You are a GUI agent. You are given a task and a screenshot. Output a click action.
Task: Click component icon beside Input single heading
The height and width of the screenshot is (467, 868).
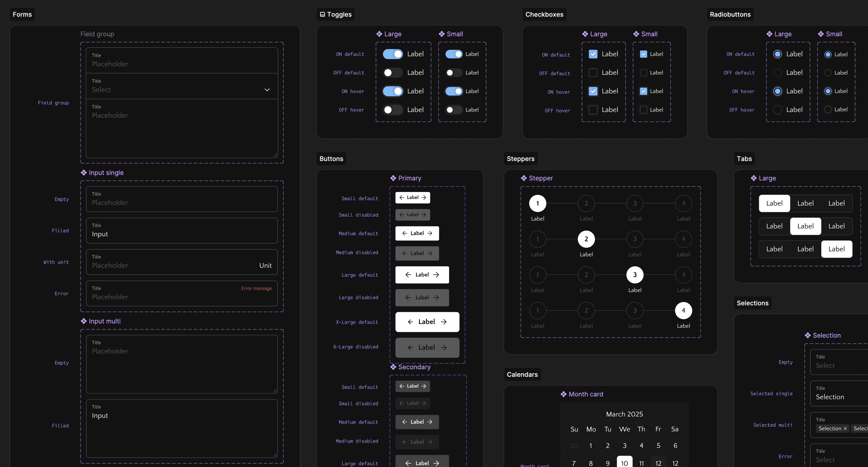(x=84, y=173)
